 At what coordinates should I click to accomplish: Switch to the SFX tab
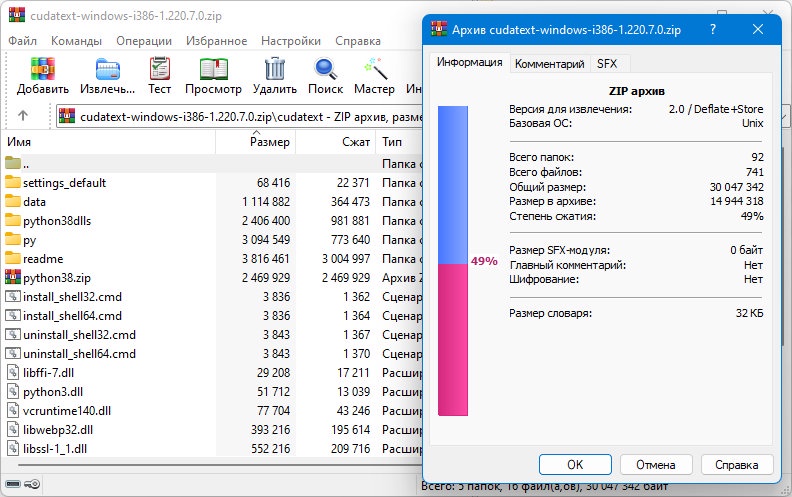607,64
